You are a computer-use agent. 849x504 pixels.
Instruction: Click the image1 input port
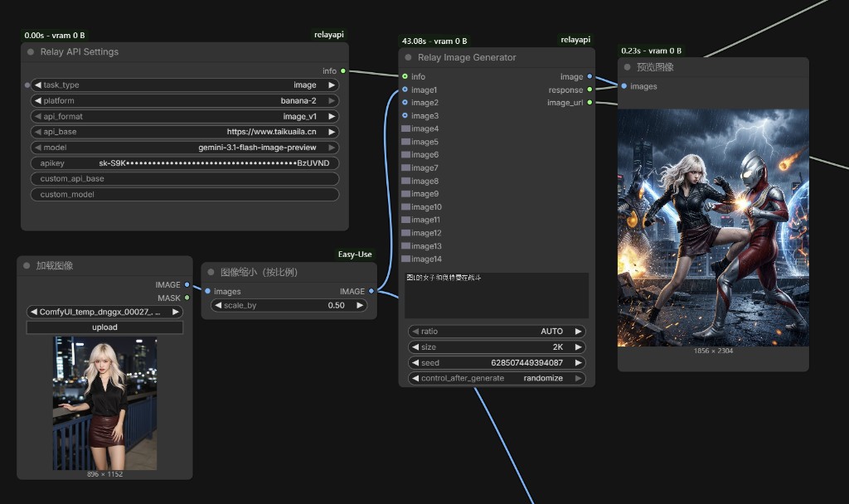click(x=405, y=90)
